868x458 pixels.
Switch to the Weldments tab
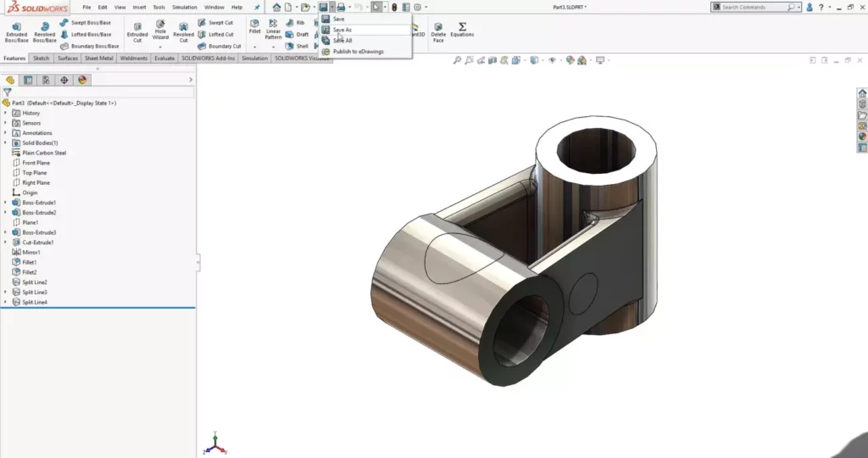pyautogui.click(x=134, y=59)
